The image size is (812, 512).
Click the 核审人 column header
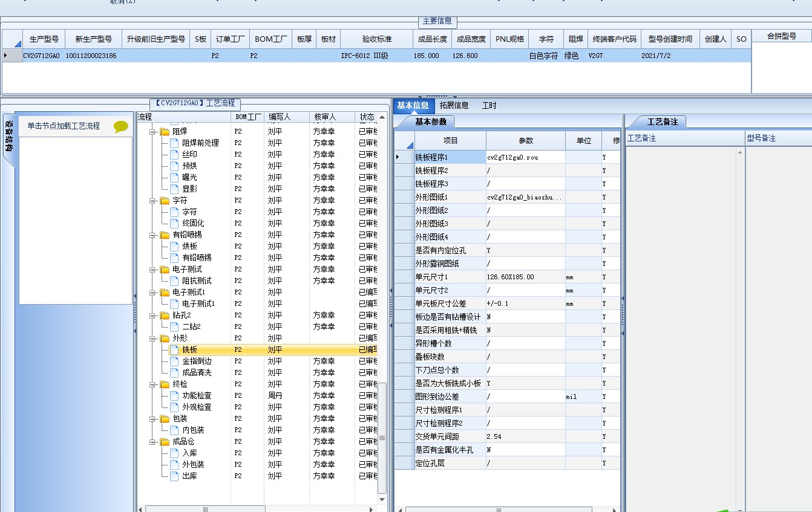pos(332,117)
